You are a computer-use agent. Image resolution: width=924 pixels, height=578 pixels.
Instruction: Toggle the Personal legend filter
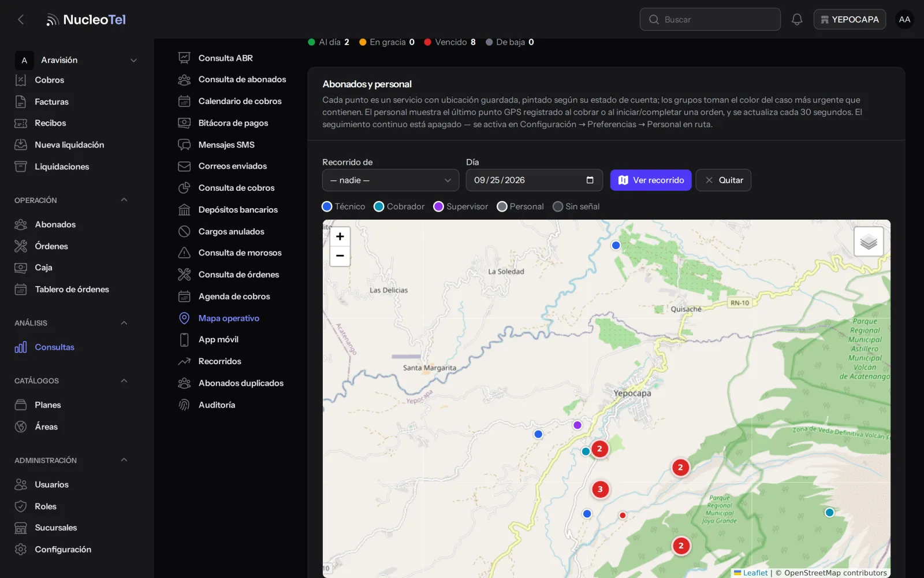click(x=520, y=206)
